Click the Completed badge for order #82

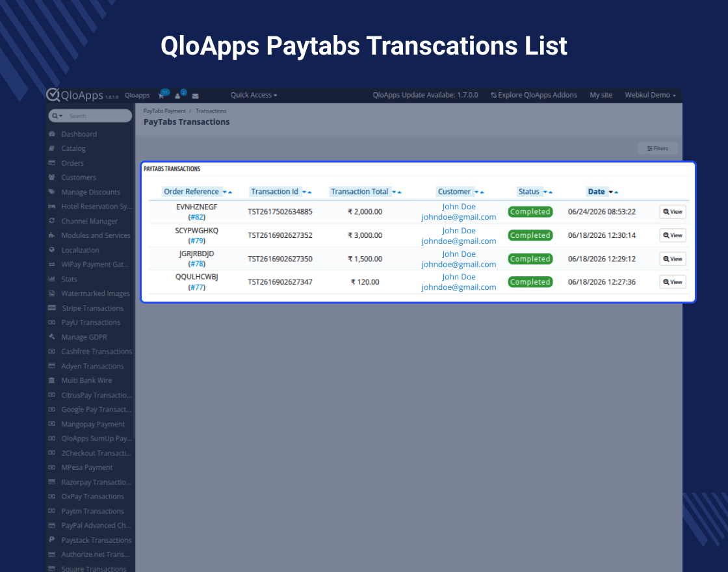pyautogui.click(x=530, y=212)
